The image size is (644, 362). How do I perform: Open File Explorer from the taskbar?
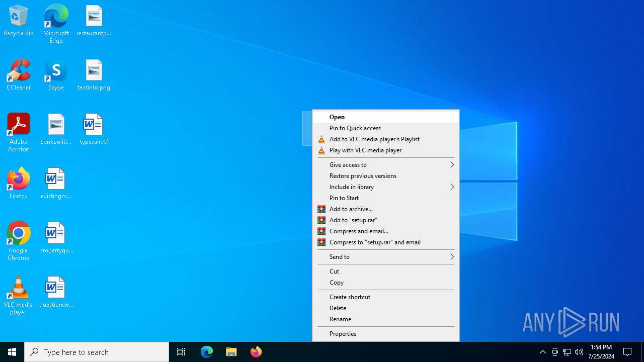point(231,352)
